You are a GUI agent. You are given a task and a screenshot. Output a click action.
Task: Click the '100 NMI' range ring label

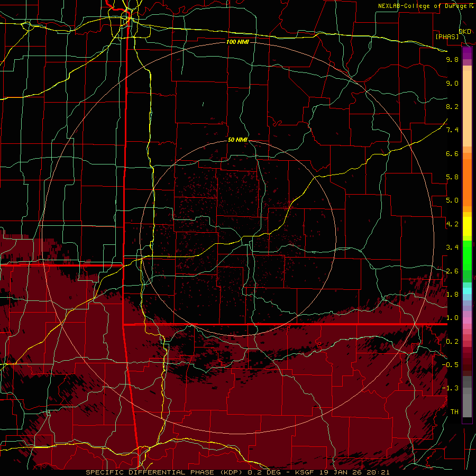[237, 42]
